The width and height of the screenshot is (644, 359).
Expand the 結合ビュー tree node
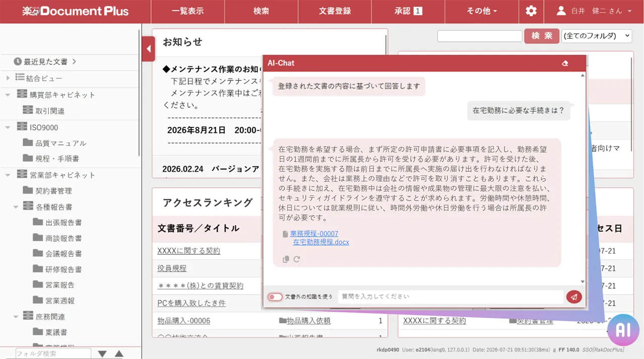pos(8,78)
